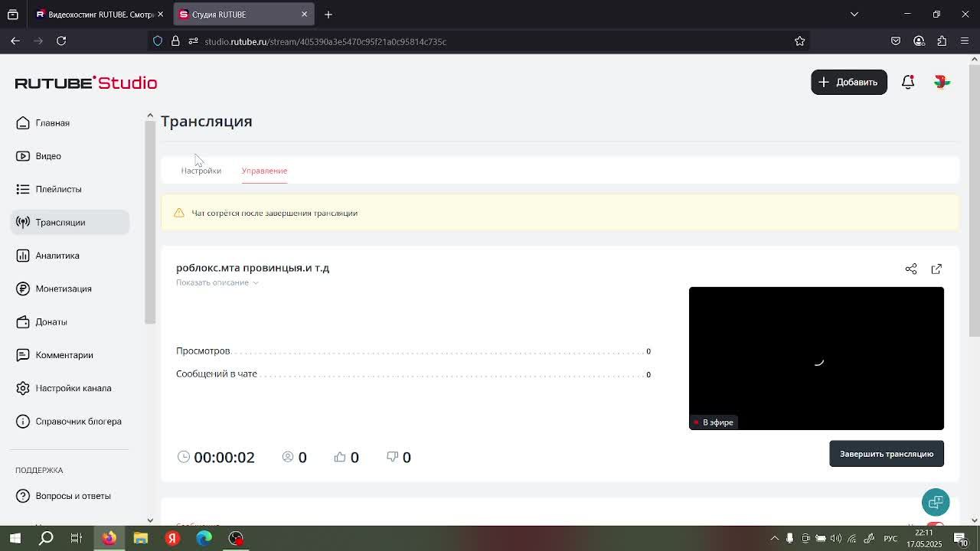
Task: Click the browser back arrow
Action: tap(15, 41)
